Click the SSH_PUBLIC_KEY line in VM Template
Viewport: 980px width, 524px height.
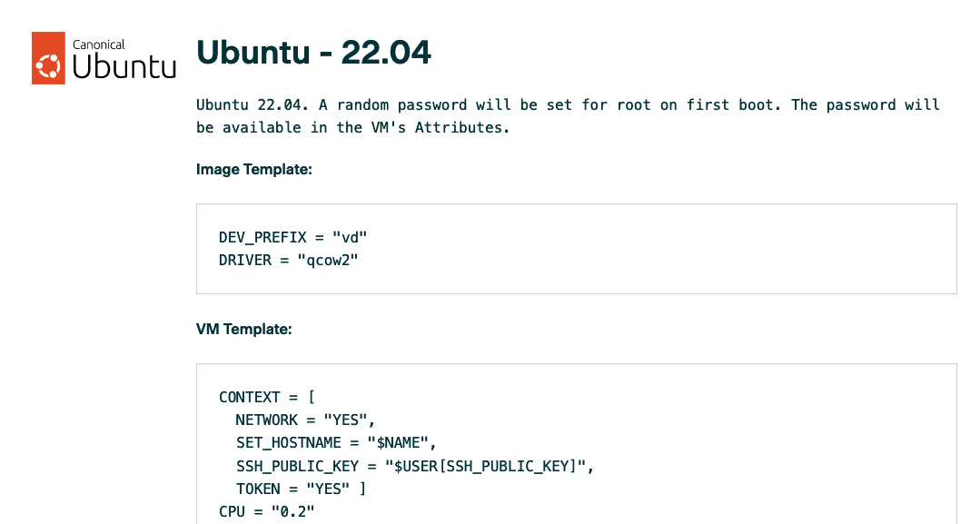click(x=414, y=466)
